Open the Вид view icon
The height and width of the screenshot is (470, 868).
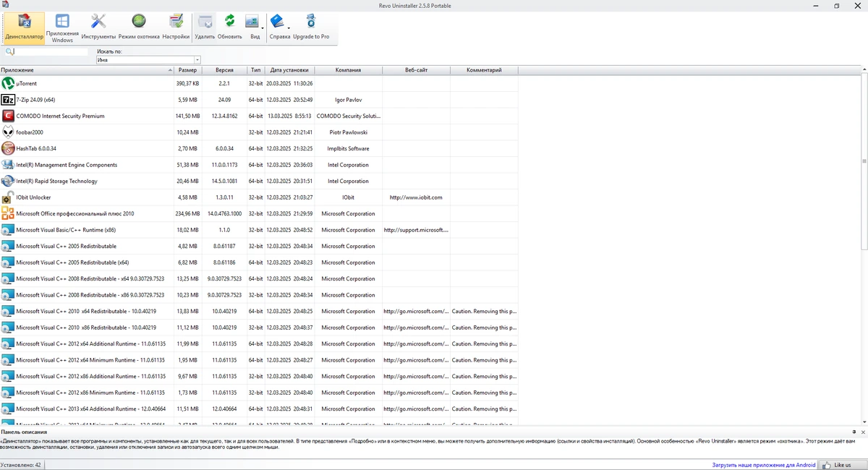click(x=252, y=22)
